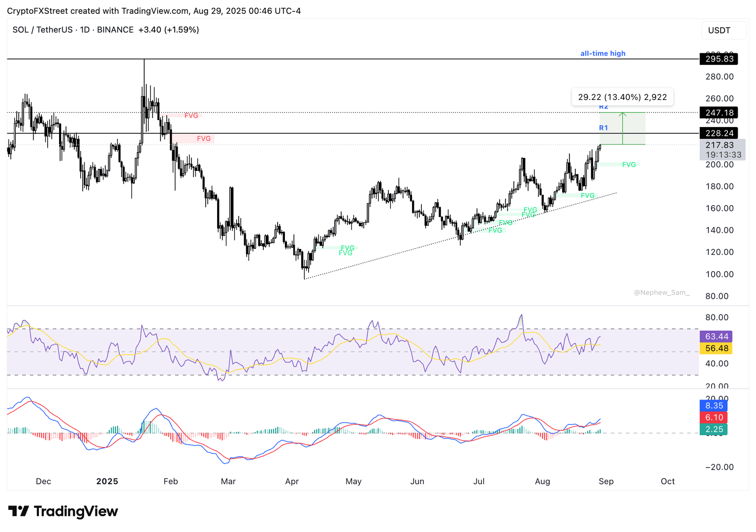Click the FVG label near the 200 level

[x=629, y=164]
